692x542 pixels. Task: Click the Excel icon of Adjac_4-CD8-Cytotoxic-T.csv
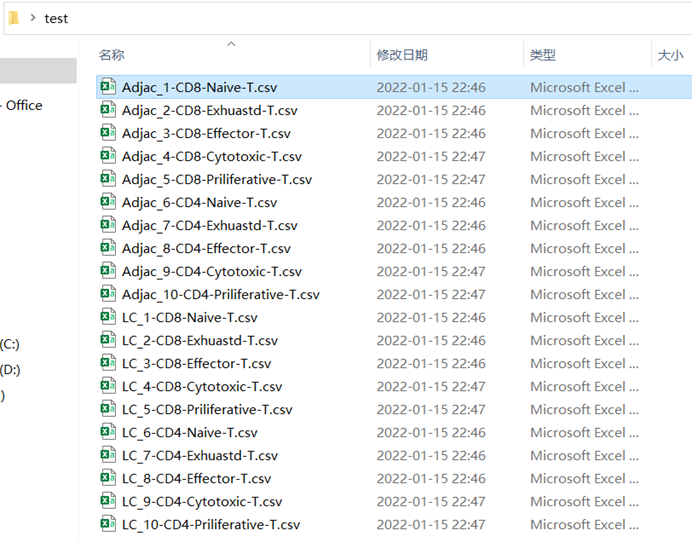click(x=108, y=155)
